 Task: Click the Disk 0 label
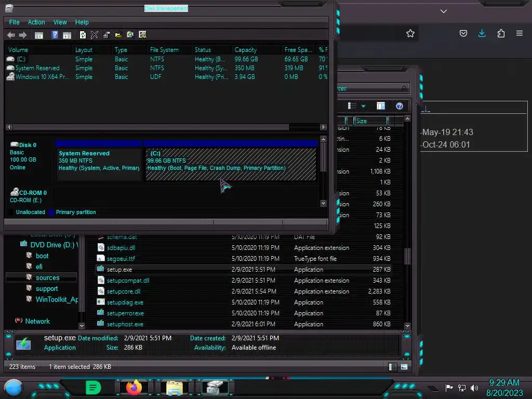click(x=28, y=145)
